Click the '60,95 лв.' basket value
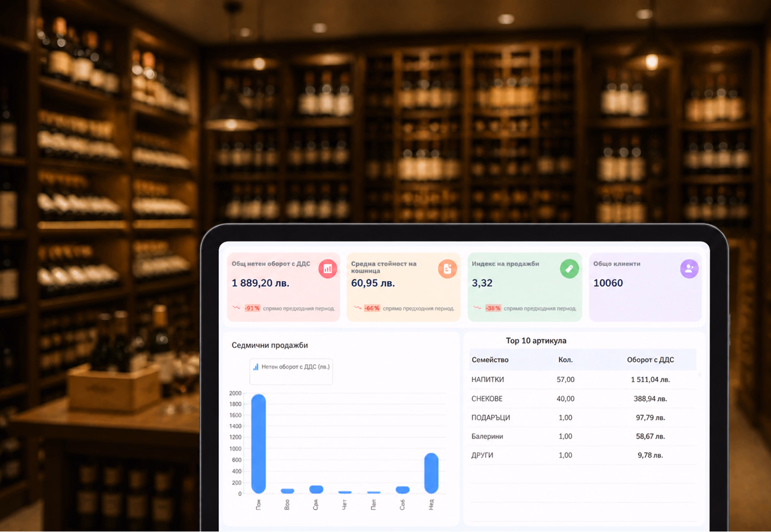Viewport: 771px width, 532px height. (x=373, y=283)
